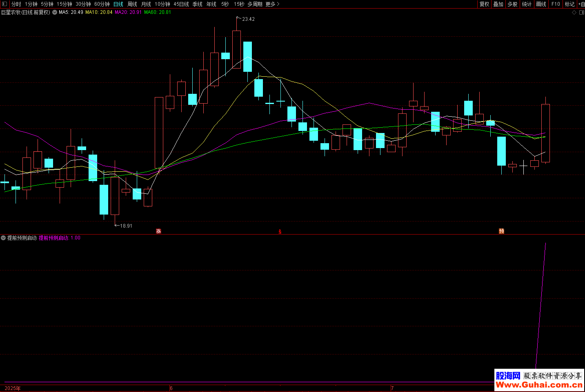Switch to the 月线 monthly tab
This screenshot has width=585, height=392.
(x=146, y=4)
